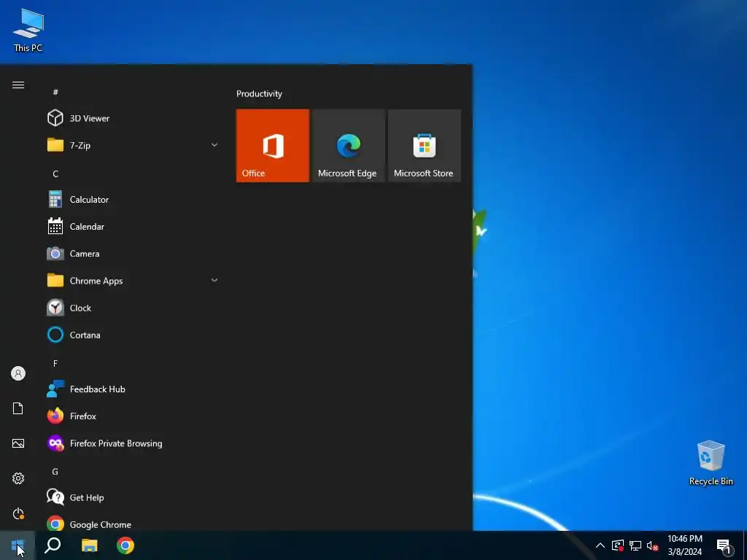The height and width of the screenshot is (560, 747).
Task: Show hidden system tray icons
Action: pos(600,545)
